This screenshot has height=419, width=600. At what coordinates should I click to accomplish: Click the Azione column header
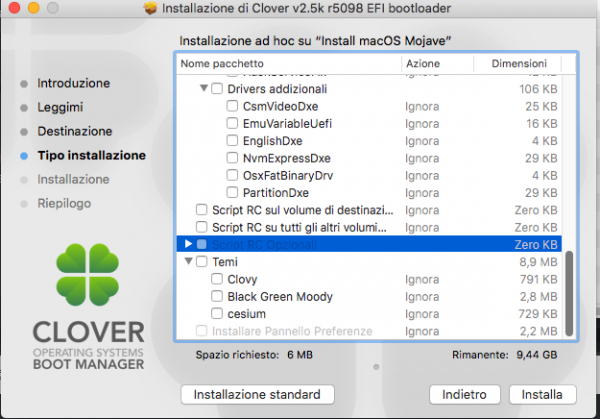[x=437, y=64]
